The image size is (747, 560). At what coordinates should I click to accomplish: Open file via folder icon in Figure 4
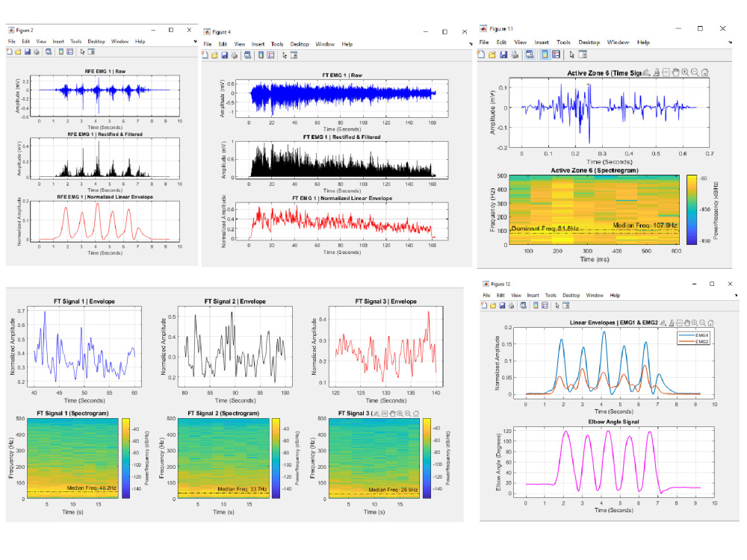point(214,55)
